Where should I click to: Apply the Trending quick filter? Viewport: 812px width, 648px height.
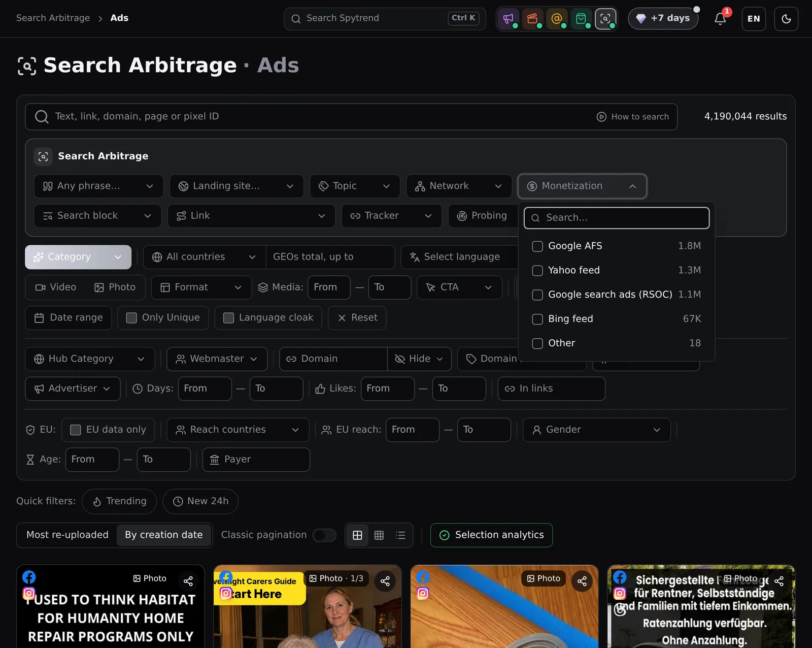[x=119, y=501]
